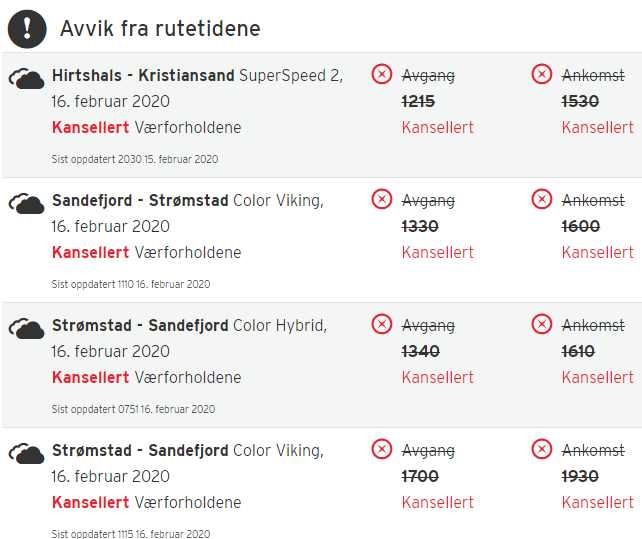Click cancelled X icon beside 1700 departure

point(382,449)
